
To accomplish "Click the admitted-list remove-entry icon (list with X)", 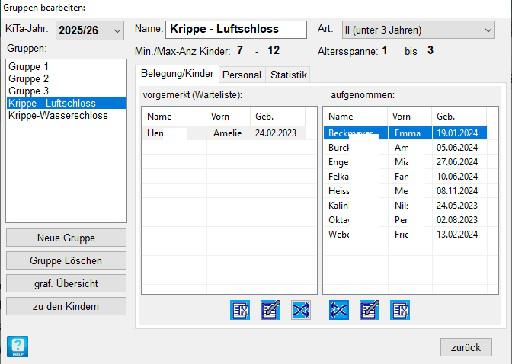I will pos(400,310).
